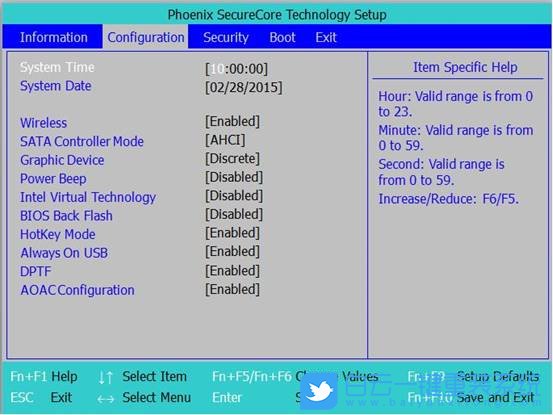The height and width of the screenshot is (415, 553).
Task: Open the Boot tab
Action: pos(282,37)
